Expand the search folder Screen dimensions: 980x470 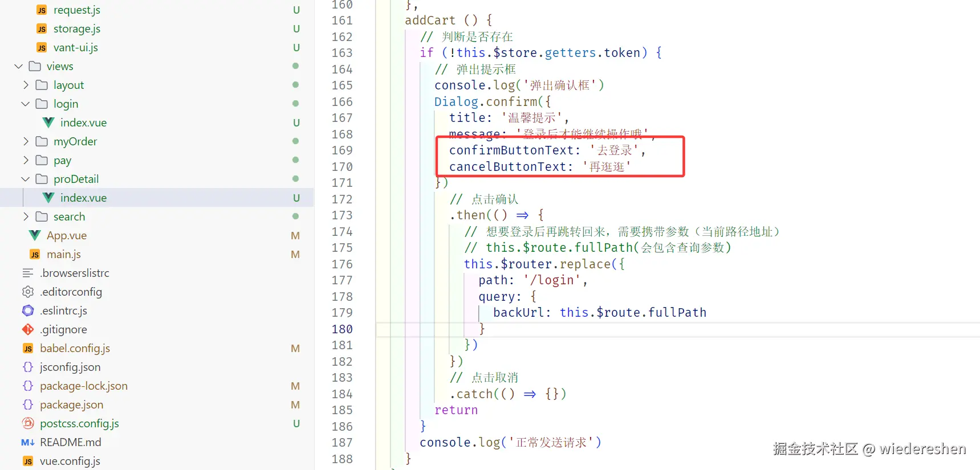tap(26, 216)
